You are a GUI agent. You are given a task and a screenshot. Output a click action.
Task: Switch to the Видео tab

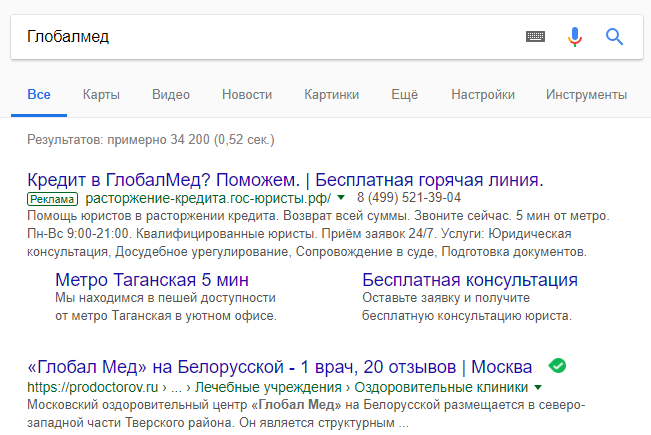pos(171,95)
